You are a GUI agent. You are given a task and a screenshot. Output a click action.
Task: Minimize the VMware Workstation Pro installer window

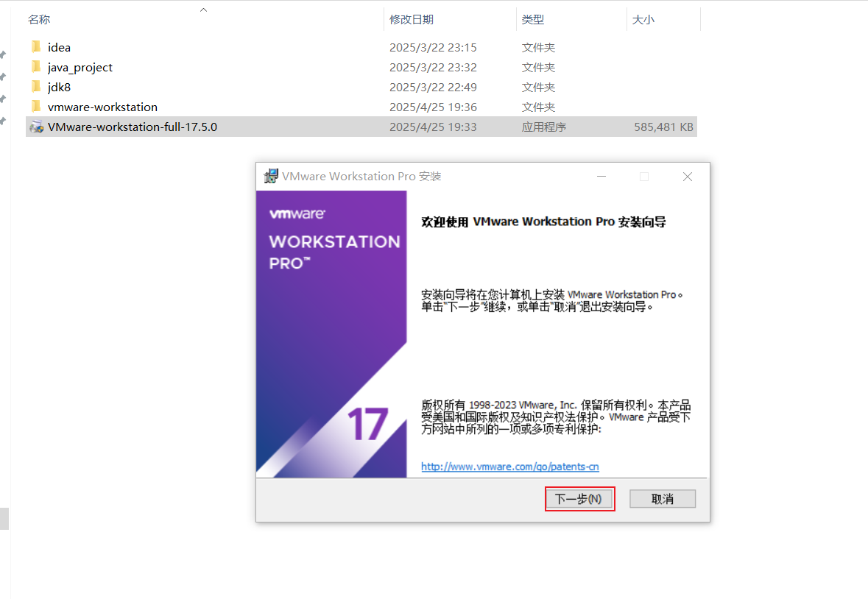point(601,177)
